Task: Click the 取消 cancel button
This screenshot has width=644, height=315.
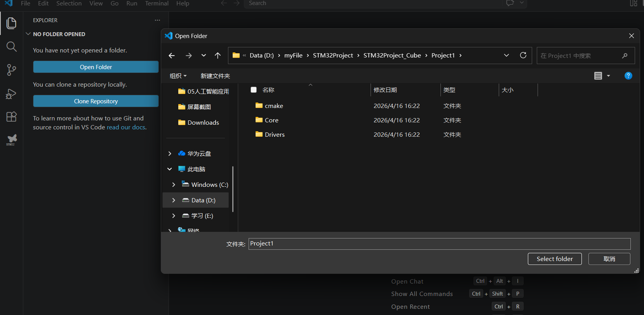Action: tap(609, 259)
